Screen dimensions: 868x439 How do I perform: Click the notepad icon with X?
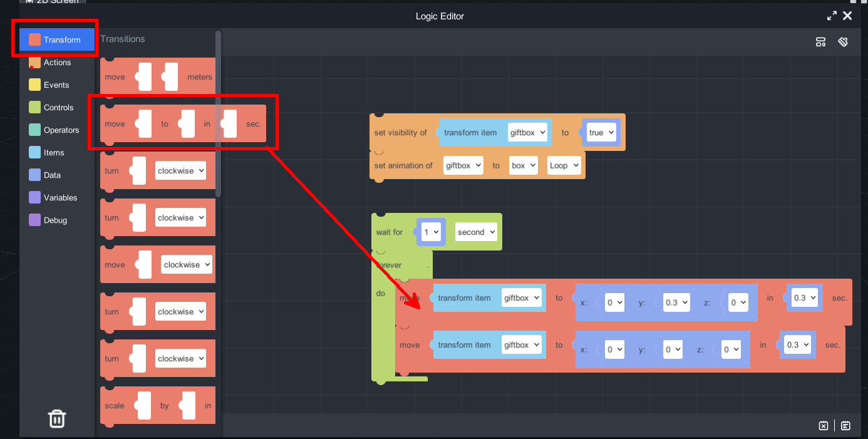tap(824, 426)
